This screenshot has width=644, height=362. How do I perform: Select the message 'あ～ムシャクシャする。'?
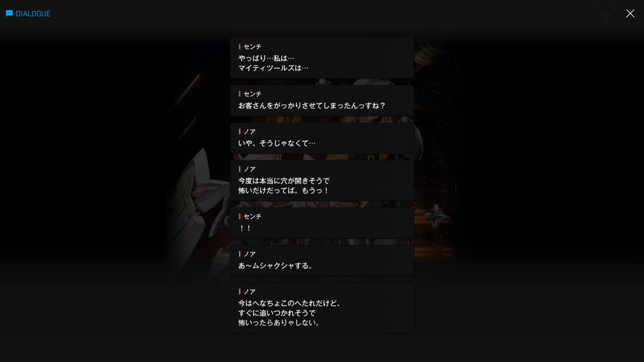322,260
